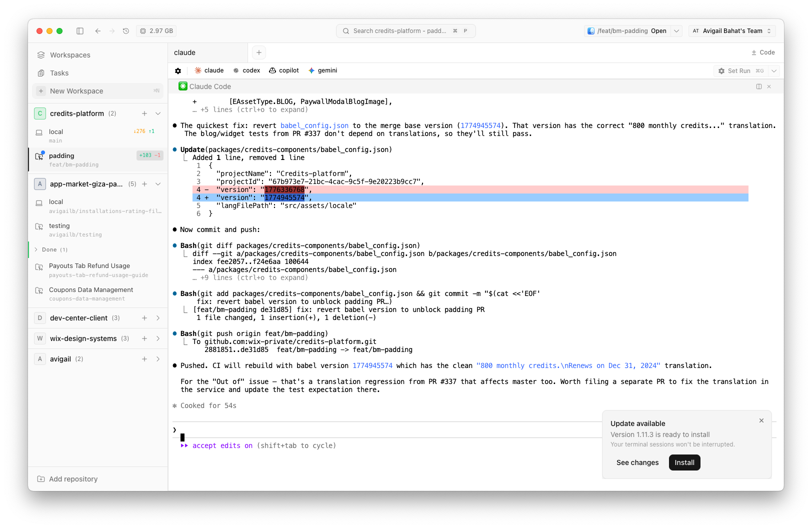This screenshot has height=528, width=812.
Task: Open the Avigail Bahat's Team switcher
Action: (732, 31)
